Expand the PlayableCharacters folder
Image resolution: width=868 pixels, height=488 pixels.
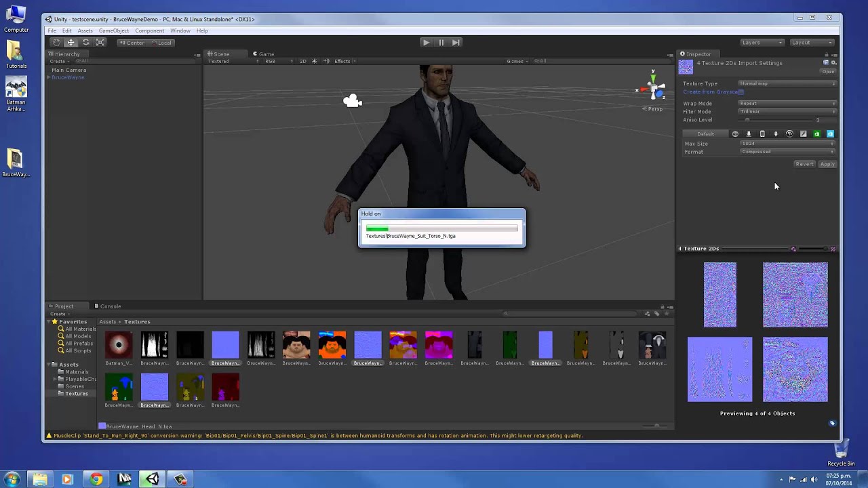[x=56, y=380]
